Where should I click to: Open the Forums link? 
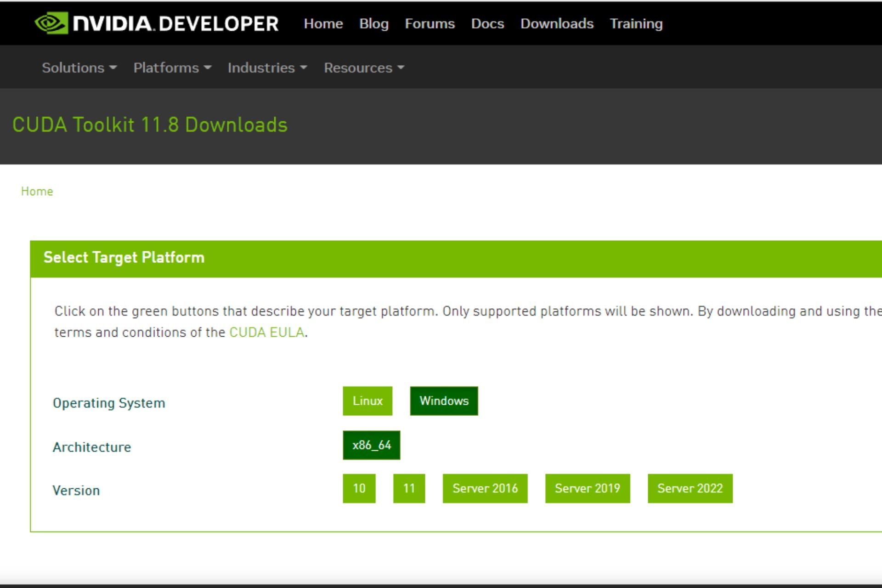[430, 23]
